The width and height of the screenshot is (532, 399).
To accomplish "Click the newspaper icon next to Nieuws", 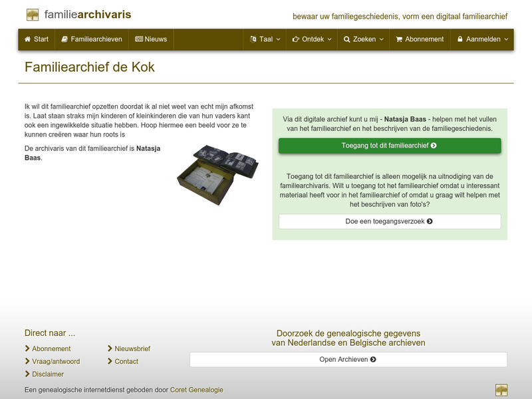I will (138, 39).
